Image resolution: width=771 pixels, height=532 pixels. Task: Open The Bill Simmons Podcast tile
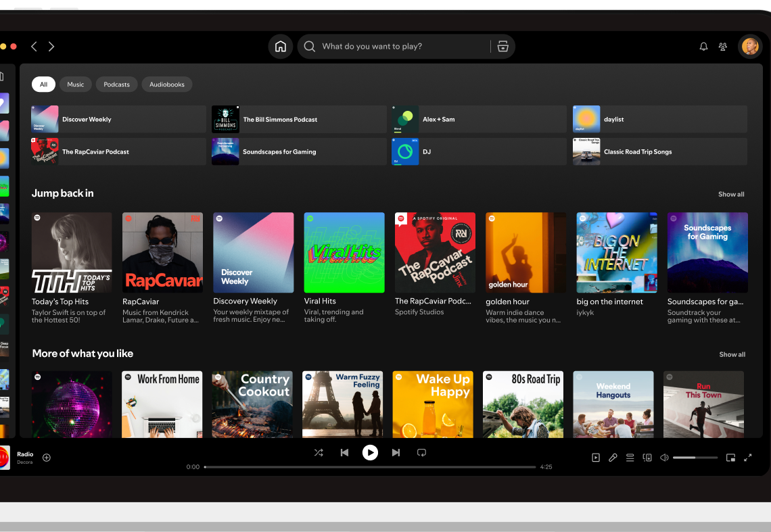[299, 119]
